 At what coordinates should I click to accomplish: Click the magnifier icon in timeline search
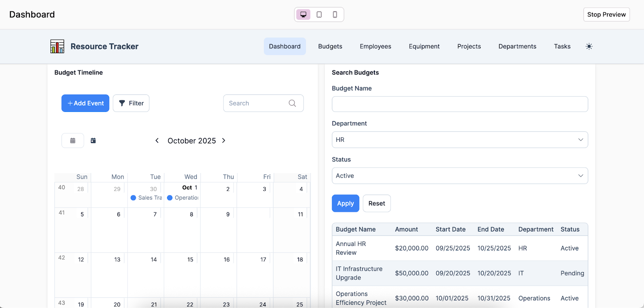[292, 103]
